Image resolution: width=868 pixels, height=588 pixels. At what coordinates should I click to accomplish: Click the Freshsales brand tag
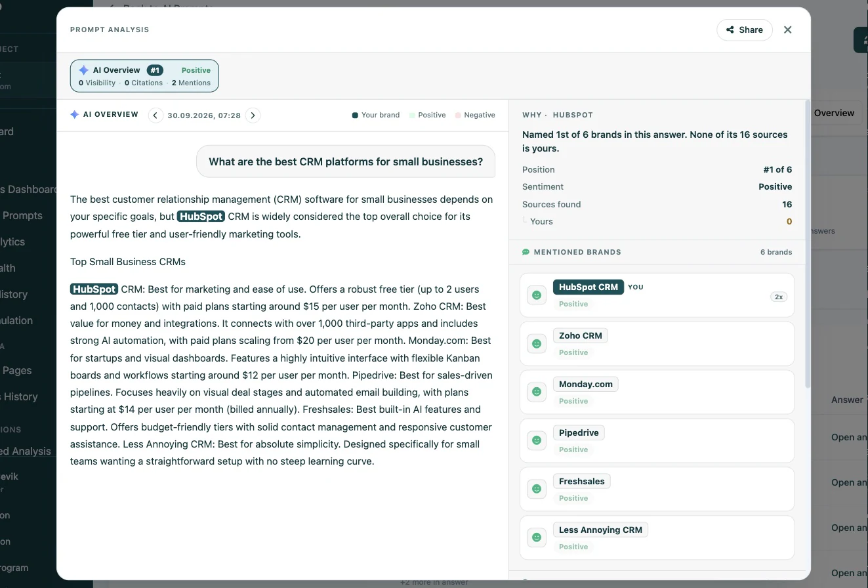click(x=582, y=481)
